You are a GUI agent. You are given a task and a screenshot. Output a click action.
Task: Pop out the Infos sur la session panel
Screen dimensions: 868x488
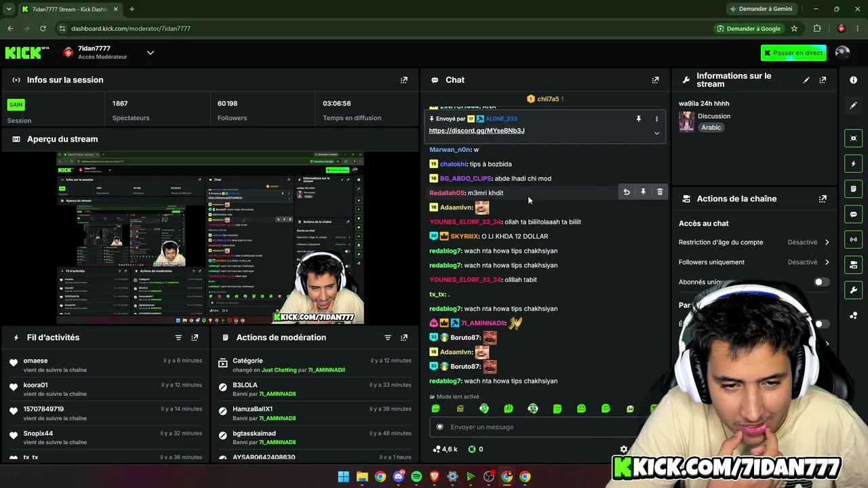(404, 80)
